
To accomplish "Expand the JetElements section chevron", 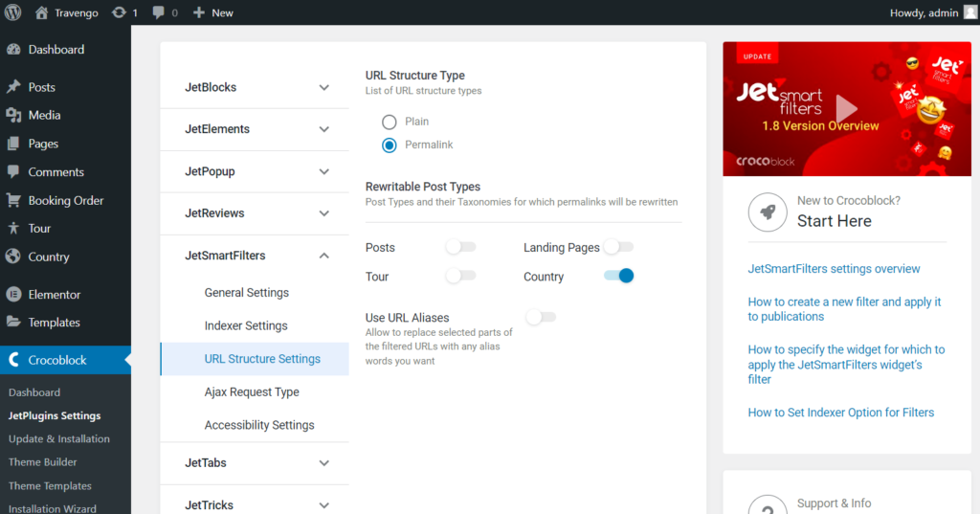I will click(x=323, y=129).
